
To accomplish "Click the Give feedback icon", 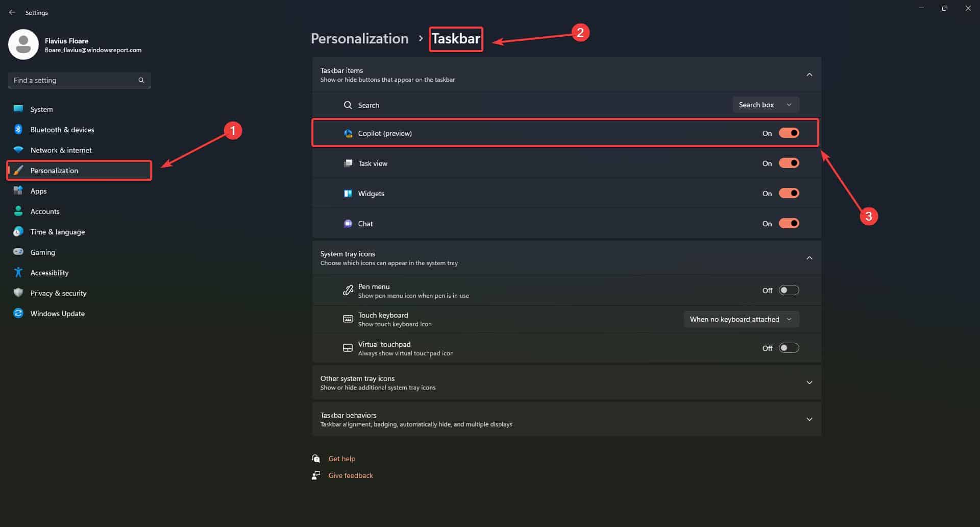I will (316, 475).
